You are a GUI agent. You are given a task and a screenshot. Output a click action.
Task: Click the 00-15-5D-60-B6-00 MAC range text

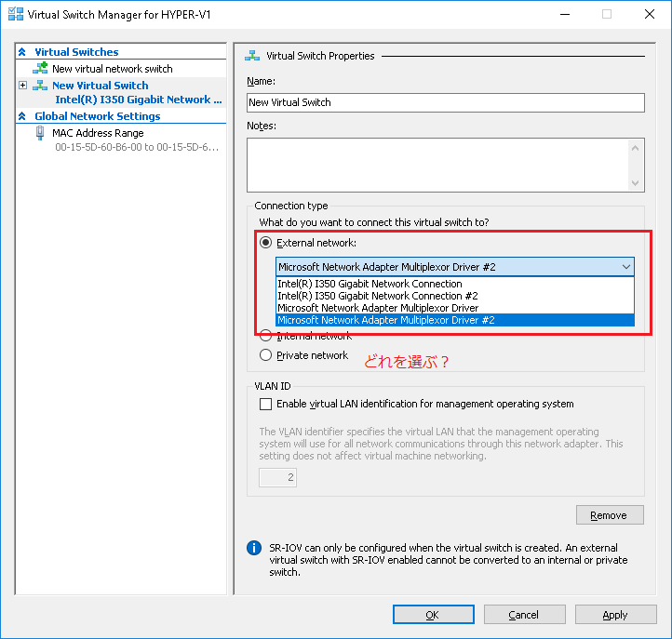137,147
